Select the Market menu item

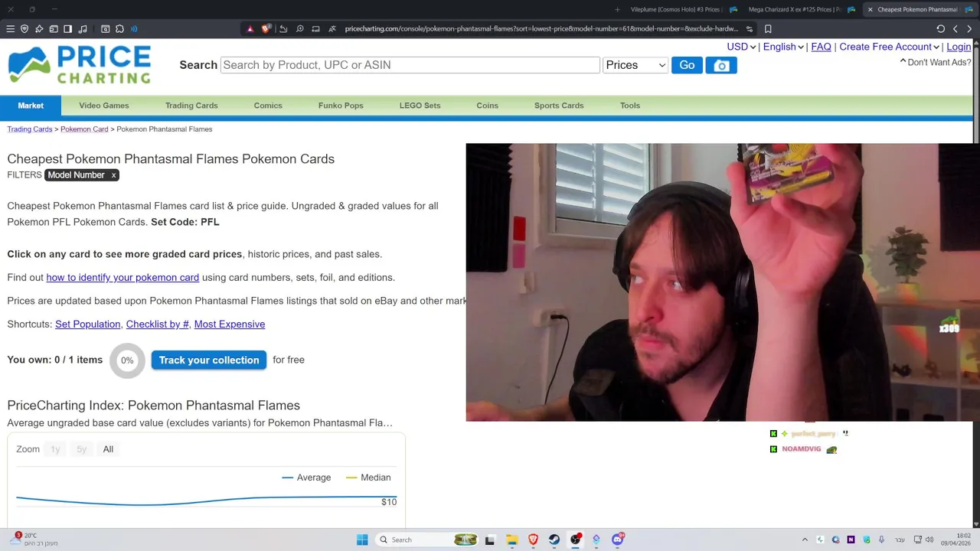(x=31, y=106)
